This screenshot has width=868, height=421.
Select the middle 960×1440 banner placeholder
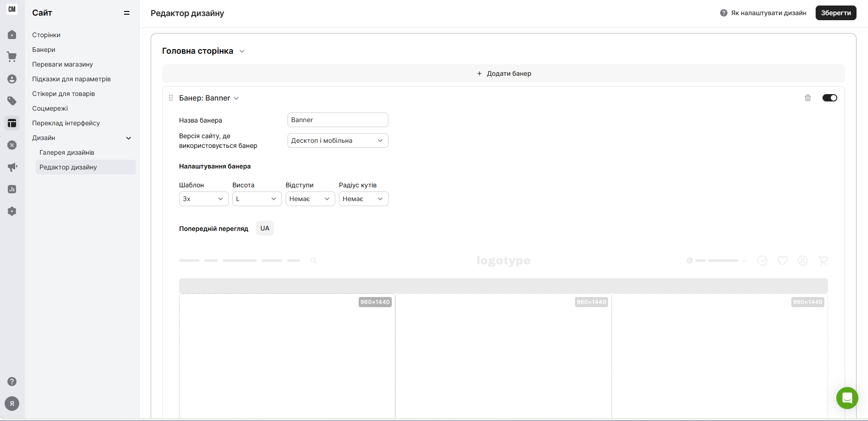(503, 356)
